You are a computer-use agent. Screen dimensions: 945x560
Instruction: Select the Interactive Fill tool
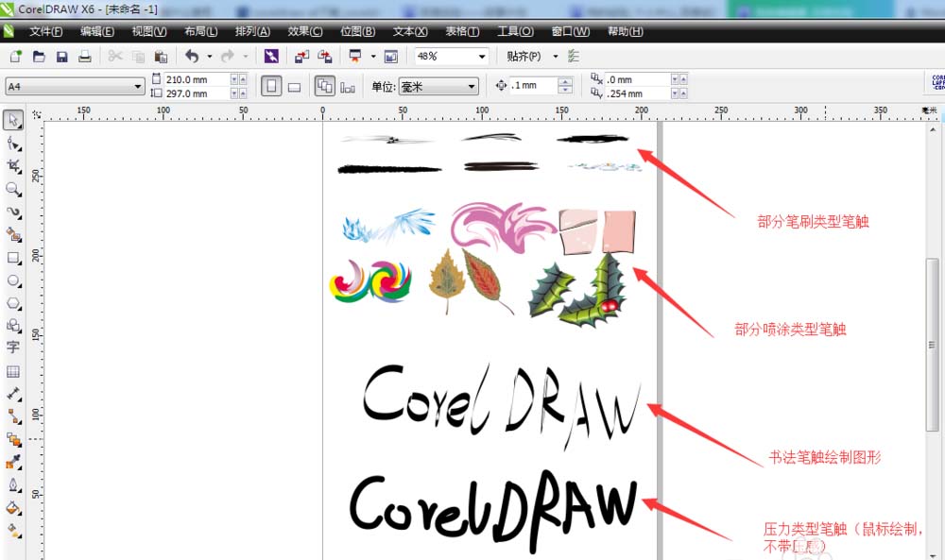(13, 531)
